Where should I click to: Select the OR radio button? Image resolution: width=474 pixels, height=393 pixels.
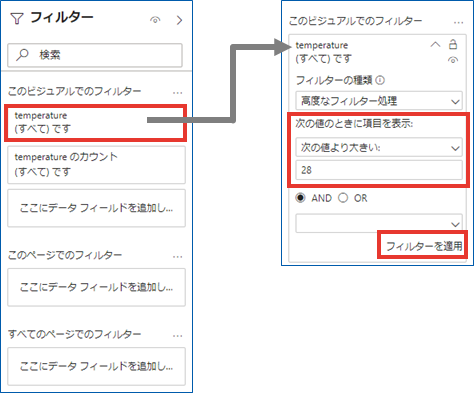343,198
